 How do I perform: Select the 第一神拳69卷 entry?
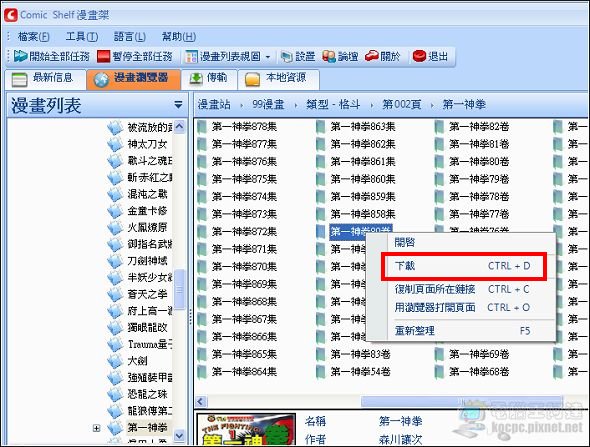pyautogui.click(x=479, y=354)
